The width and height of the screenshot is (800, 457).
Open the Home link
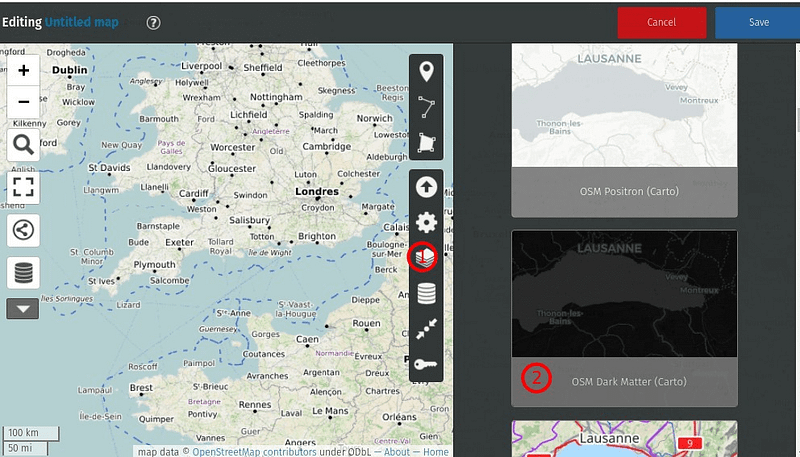point(436,452)
